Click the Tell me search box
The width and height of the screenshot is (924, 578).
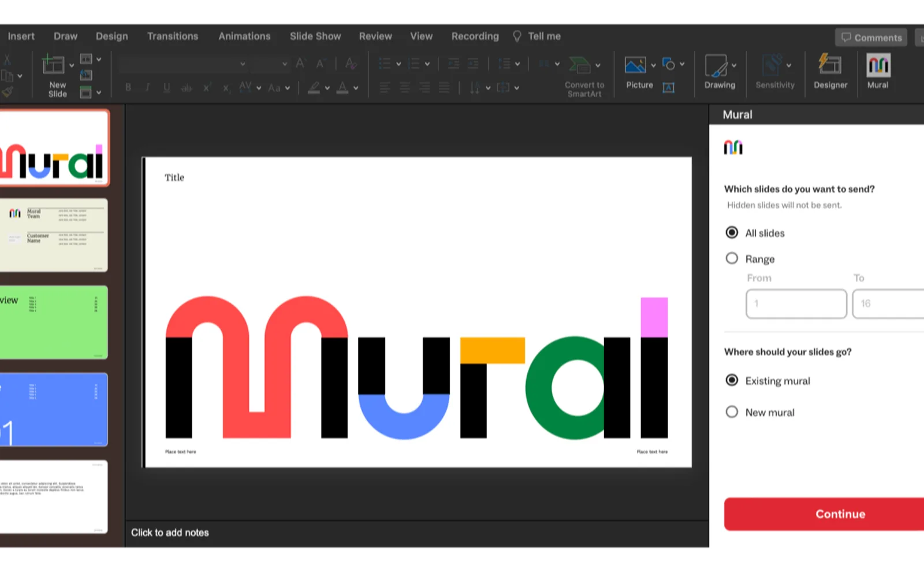537,36
